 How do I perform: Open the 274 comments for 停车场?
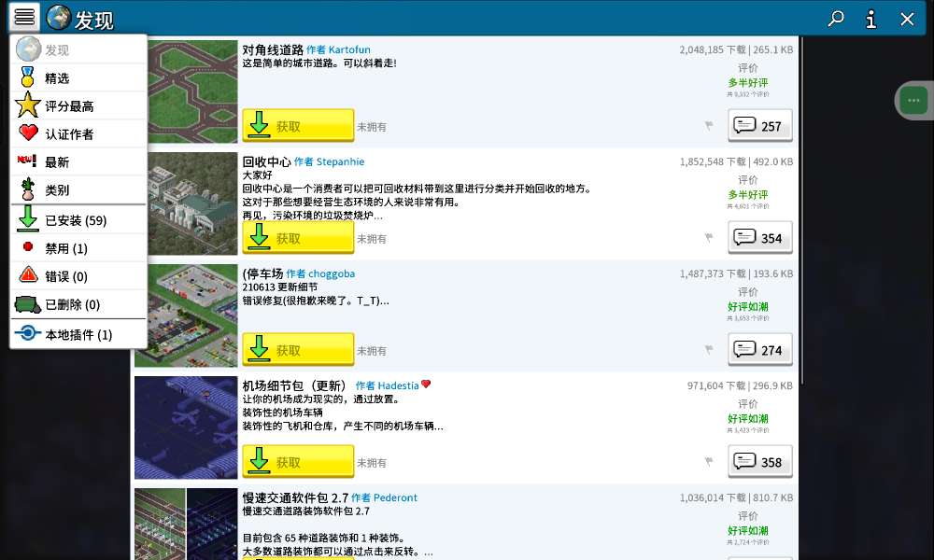[760, 349]
